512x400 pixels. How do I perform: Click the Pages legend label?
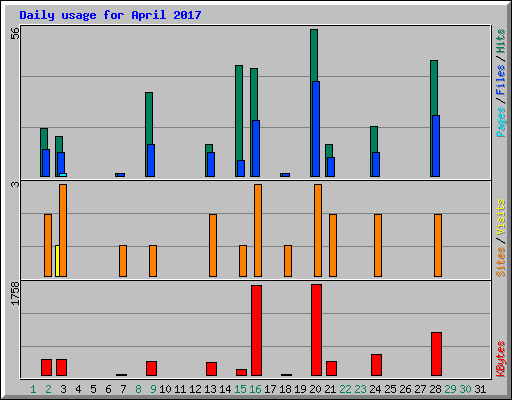[500, 122]
